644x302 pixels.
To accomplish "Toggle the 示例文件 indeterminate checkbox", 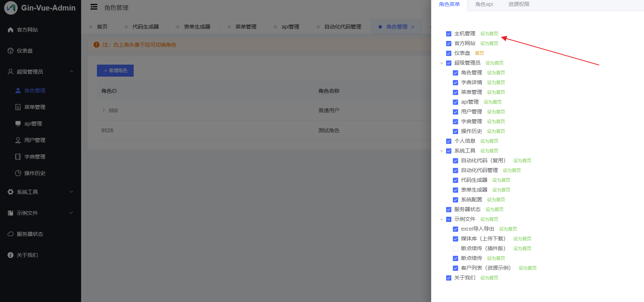I will coord(449,219).
